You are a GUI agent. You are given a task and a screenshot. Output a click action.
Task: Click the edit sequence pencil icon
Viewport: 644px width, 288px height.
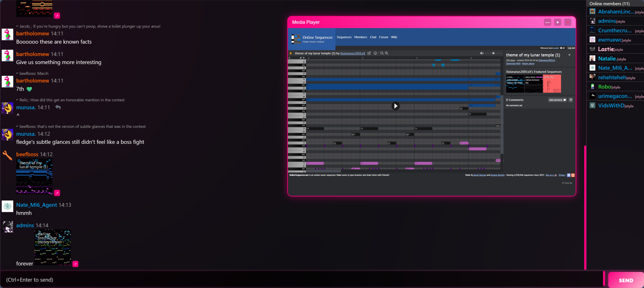click(369, 53)
